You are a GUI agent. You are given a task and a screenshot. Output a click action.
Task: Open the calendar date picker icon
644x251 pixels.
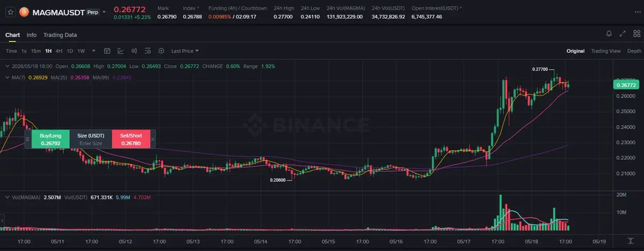click(x=107, y=51)
